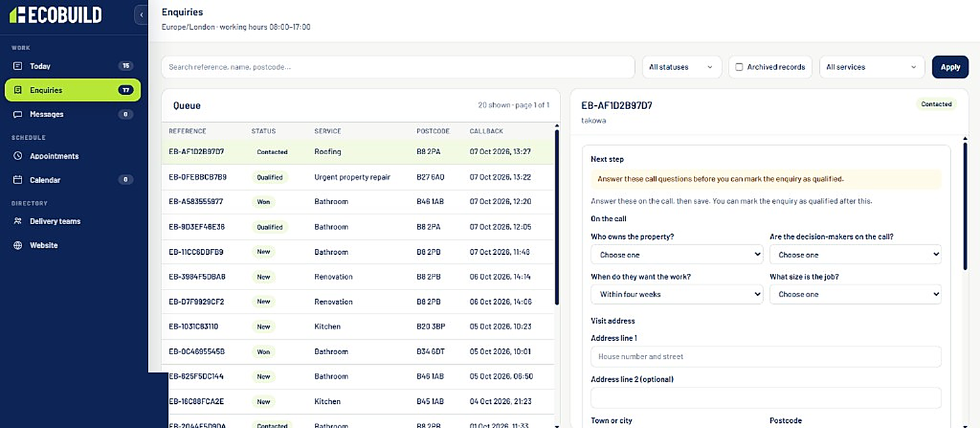Viewport: 980px width, 428px height.
Task: Open Appointments in the sidebar
Action: click(73, 156)
